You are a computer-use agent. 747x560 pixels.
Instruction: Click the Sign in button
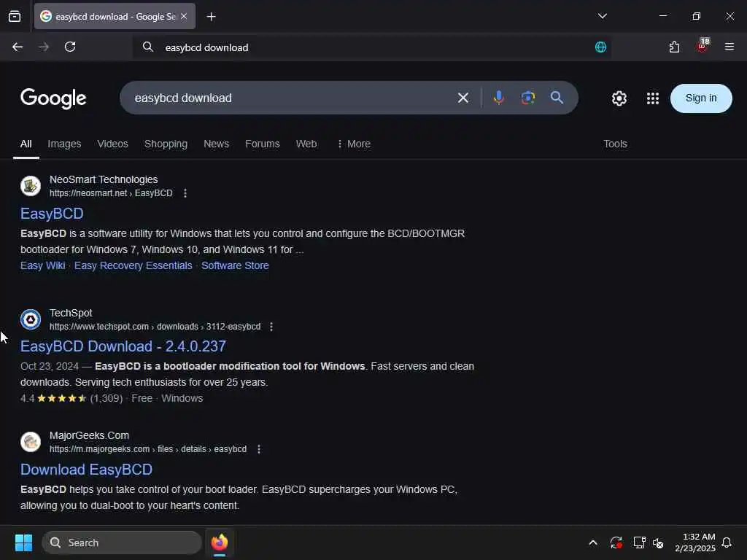(x=701, y=98)
